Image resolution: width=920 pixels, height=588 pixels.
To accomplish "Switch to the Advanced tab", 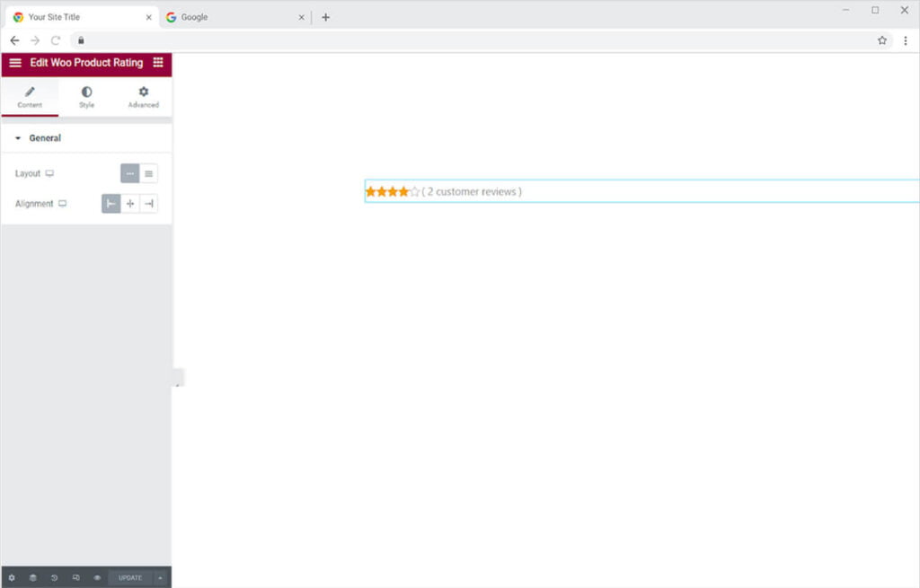I will pyautogui.click(x=143, y=97).
